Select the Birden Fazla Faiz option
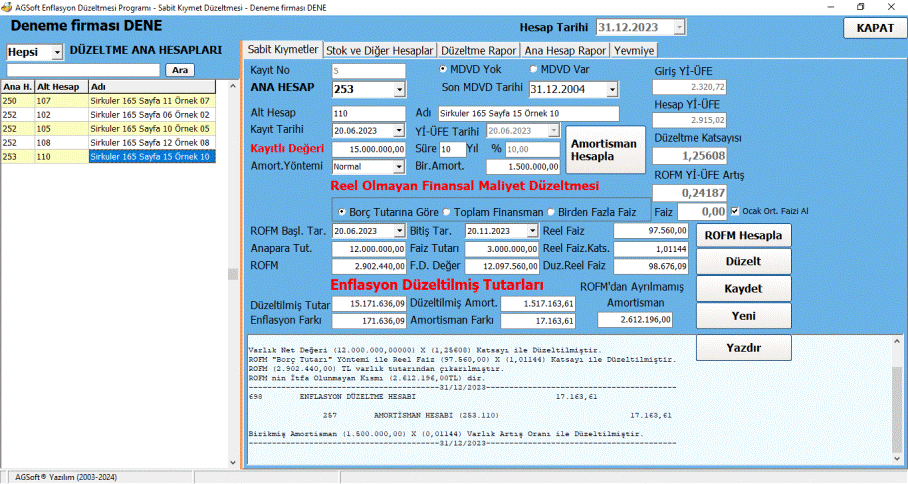This screenshot has width=908, height=484. pyautogui.click(x=550, y=212)
